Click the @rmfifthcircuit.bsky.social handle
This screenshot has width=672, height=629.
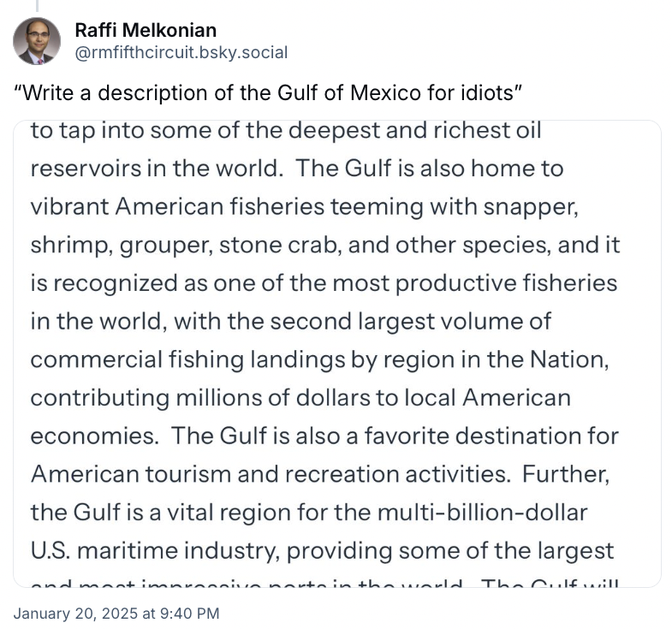181,53
